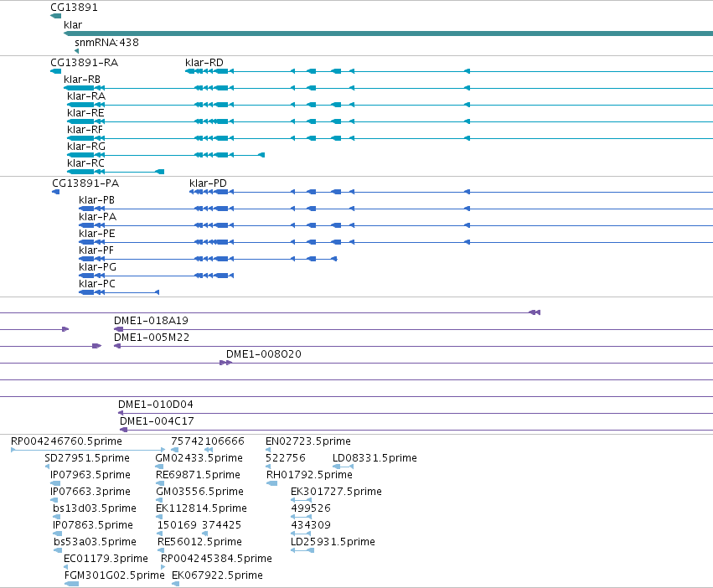This screenshot has height=588, width=713.
Task: Select the IP07663.3prime EST label
Action: (90, 492)
